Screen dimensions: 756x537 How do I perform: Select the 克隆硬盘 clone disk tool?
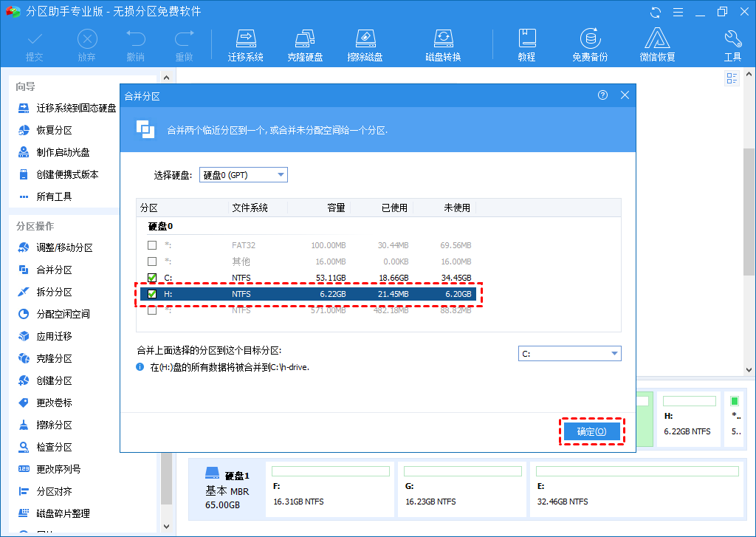click(x=306, y=44)
